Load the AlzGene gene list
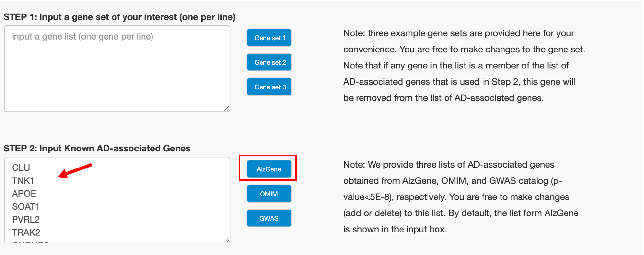The width and height of the screenshot is (644, 255). 269,169
